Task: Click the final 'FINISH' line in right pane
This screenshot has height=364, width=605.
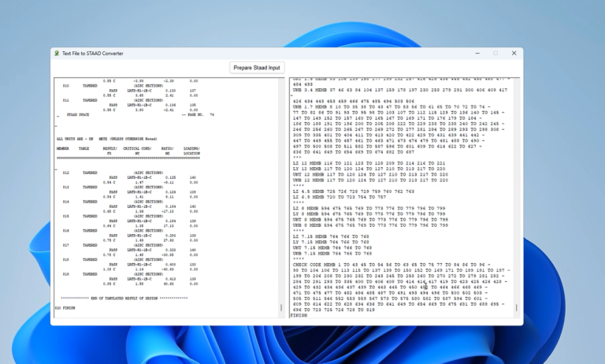Action: (299, 315)
